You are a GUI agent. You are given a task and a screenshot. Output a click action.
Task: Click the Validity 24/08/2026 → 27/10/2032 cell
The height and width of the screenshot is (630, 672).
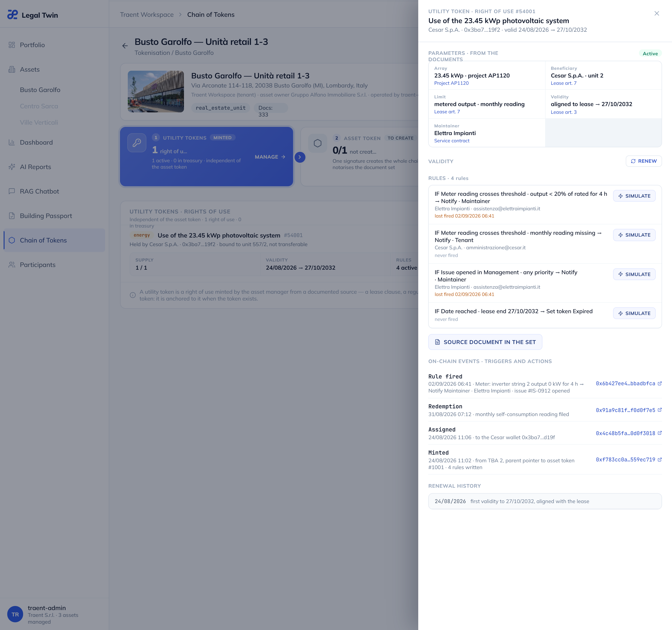[326, 264]
